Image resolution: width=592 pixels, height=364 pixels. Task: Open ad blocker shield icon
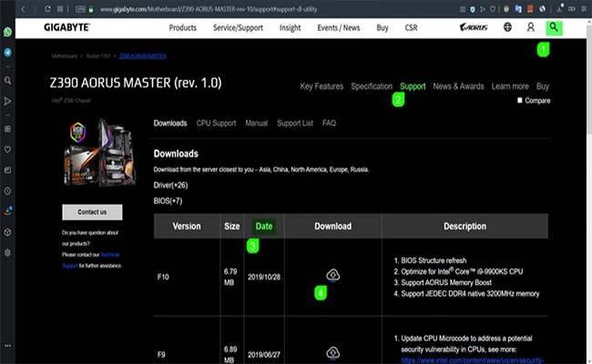click(473, 9)
